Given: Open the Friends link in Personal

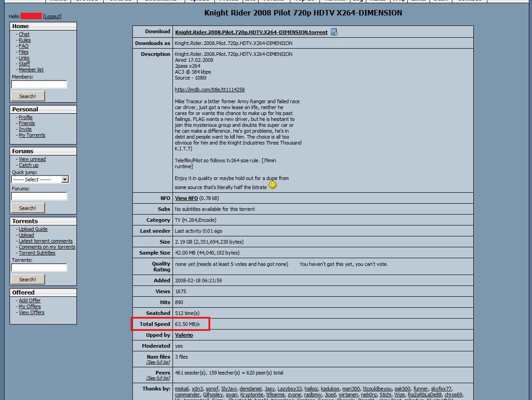Looking at the screenshot, I should click(27, 123).
